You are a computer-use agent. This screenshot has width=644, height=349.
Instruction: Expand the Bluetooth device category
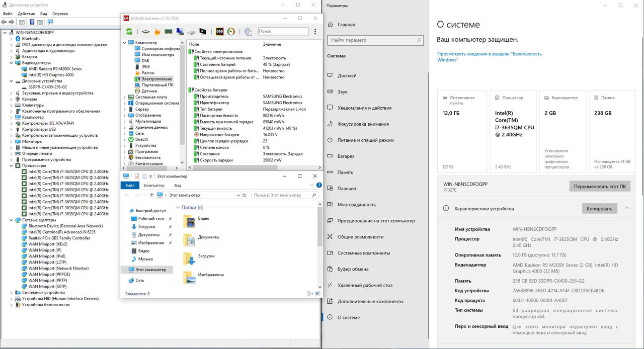point(12,39)
